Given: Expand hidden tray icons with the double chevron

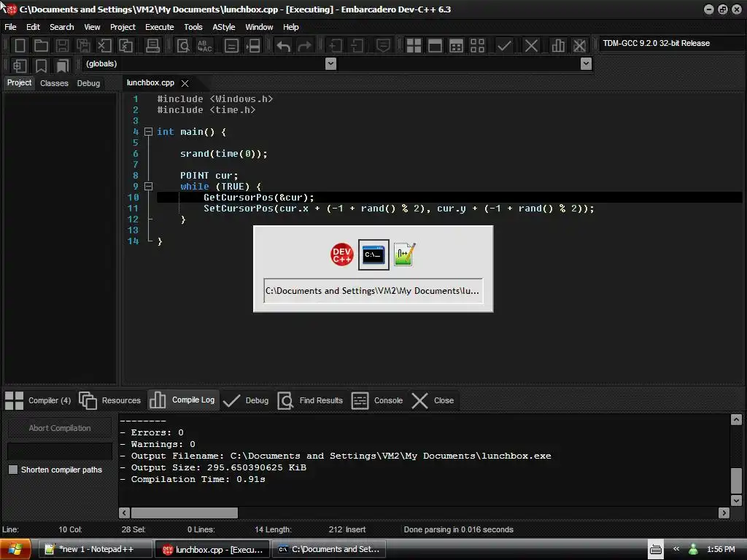Looking at the screenshot, I should click(676, 549).
